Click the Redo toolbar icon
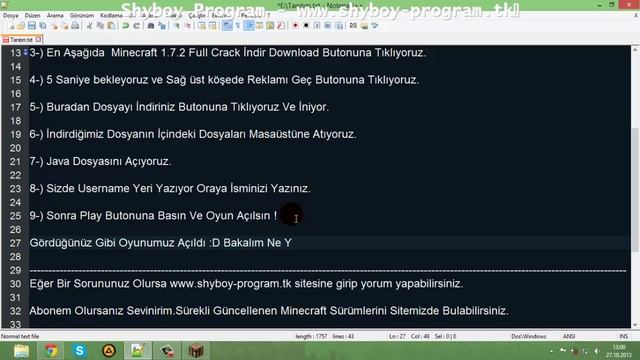This screenshot has height=360, width=640. coord(137,26)
